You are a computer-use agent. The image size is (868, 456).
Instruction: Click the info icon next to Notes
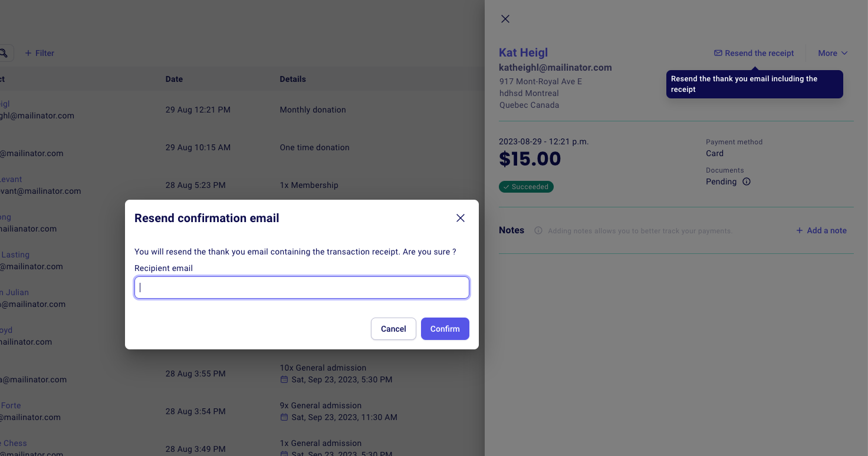point(538,230)
